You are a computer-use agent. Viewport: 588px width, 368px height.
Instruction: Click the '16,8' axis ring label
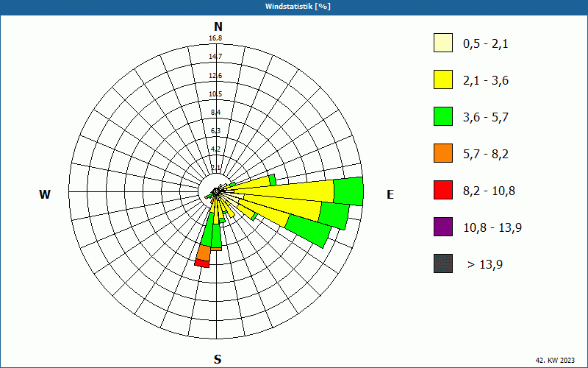(x=215, y=38)
